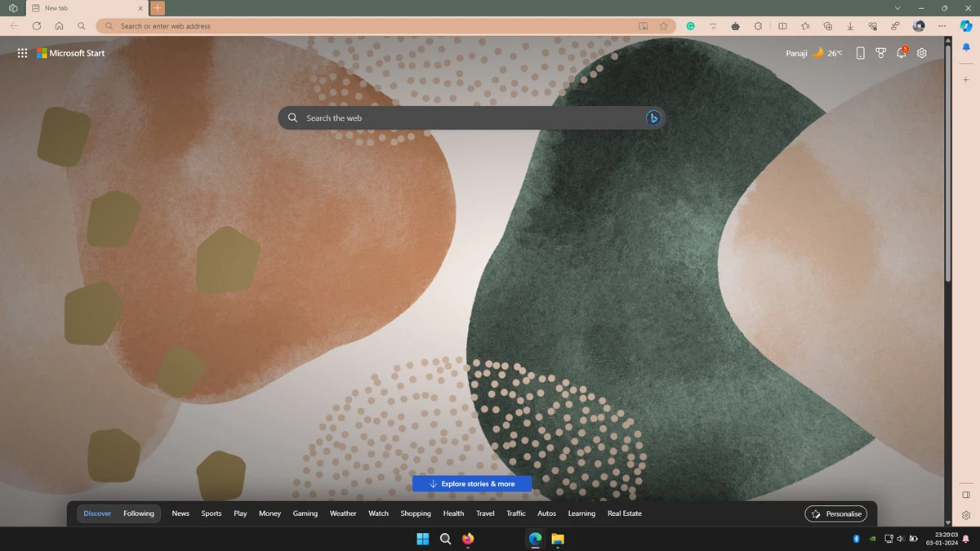Open the Collections toolbar icon
Image resolution: width=980 pixels, height=551 pixels.
pos(827,26)
